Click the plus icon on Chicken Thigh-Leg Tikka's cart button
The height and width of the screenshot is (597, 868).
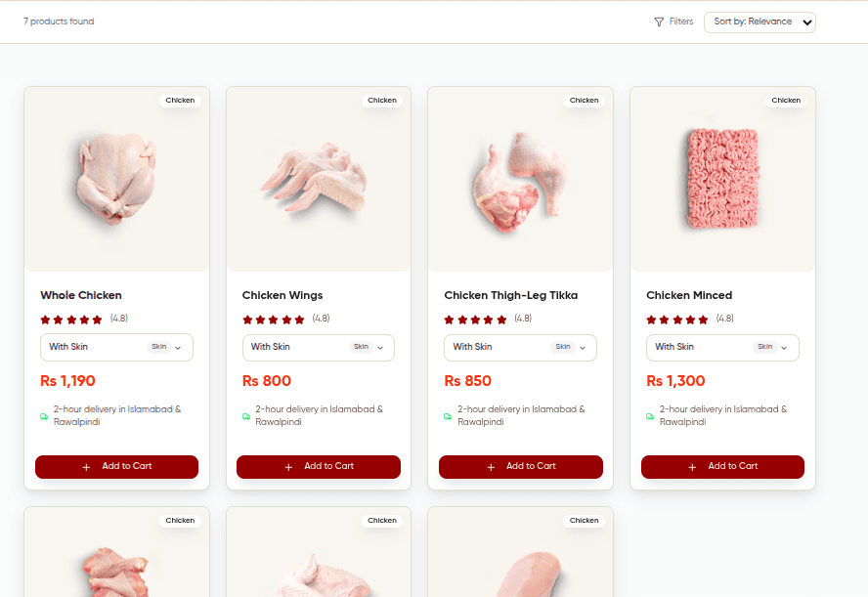(x=490, y=467)
